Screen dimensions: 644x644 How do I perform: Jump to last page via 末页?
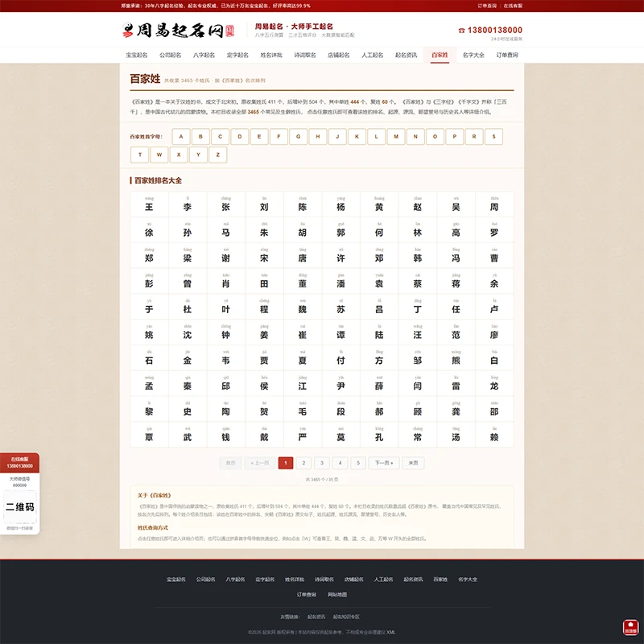tap(413, 463)
